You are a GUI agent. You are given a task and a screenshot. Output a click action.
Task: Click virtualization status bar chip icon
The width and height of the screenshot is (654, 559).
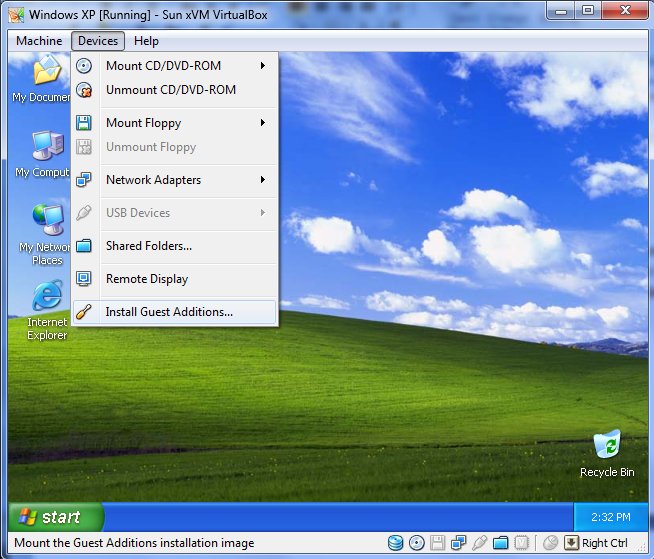pos(521,543)
